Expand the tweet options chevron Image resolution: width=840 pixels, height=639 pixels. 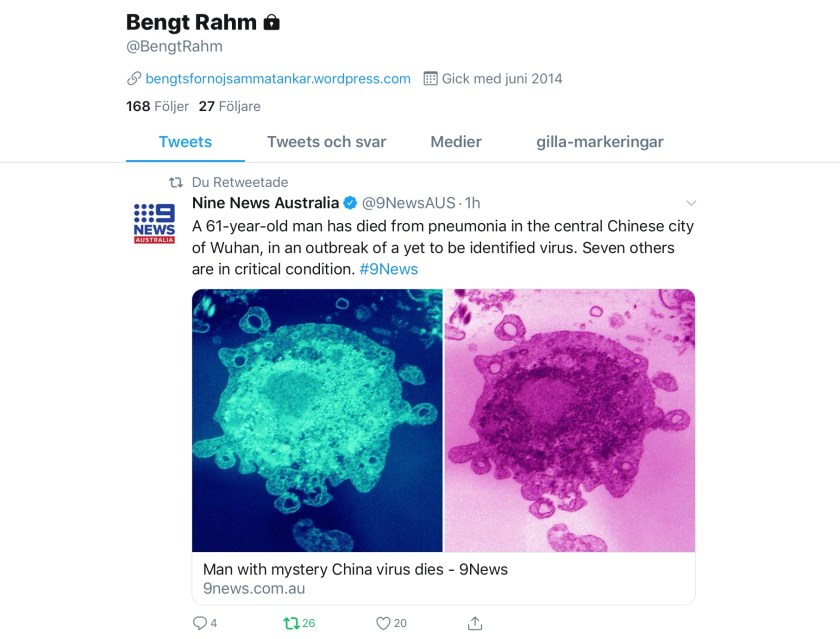pyautogui.click(x=690, y=203)
